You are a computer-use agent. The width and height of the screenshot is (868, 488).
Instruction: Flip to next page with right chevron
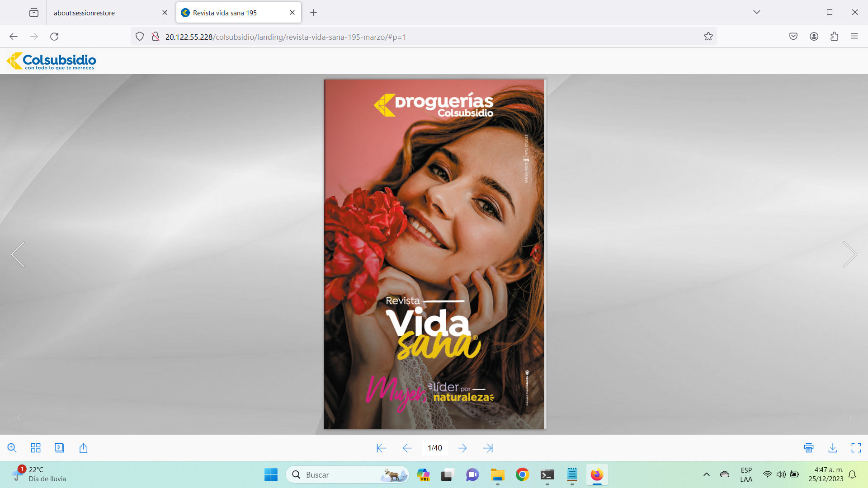coord(850,254)
